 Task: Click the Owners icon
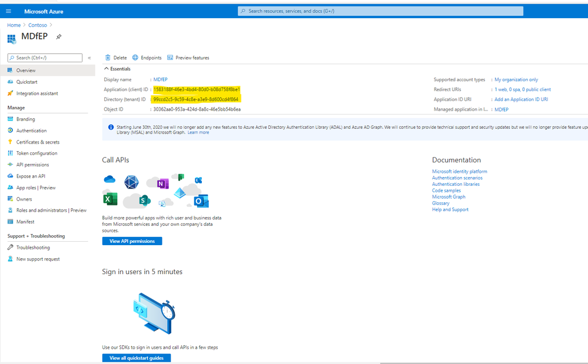tap(10, 199)
